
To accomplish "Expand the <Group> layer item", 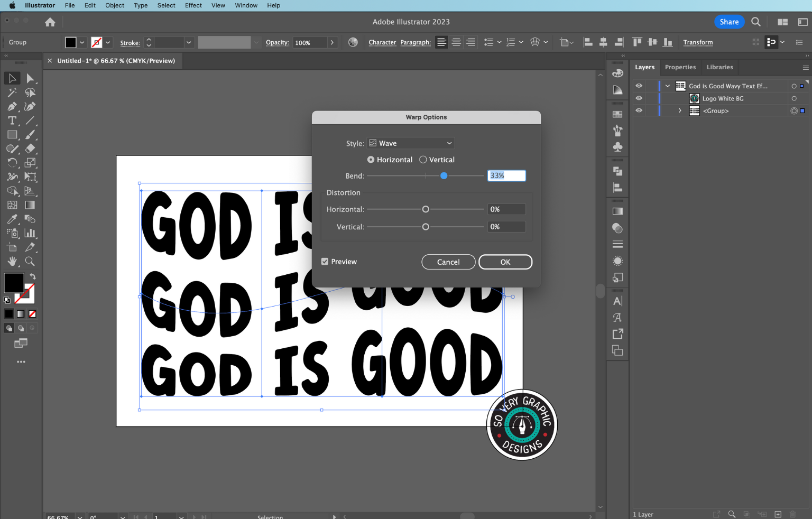I will coord(680,110).
